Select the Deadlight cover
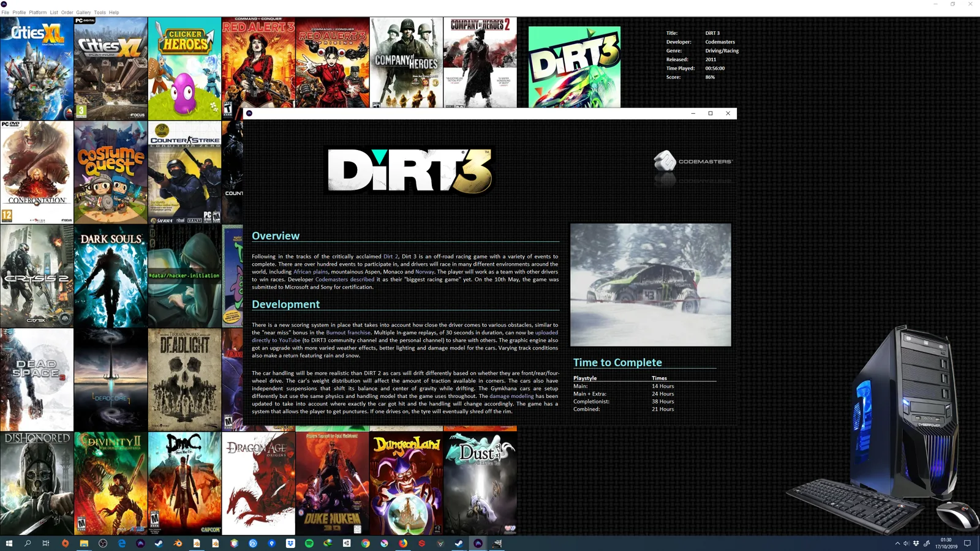The image size is (980, 551). tap(185, 380)
